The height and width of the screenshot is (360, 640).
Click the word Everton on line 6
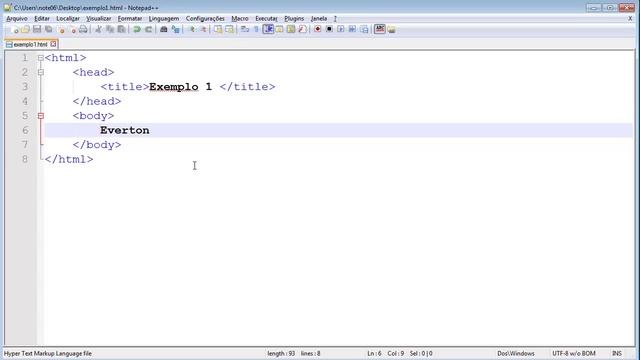tap(124, 130)
